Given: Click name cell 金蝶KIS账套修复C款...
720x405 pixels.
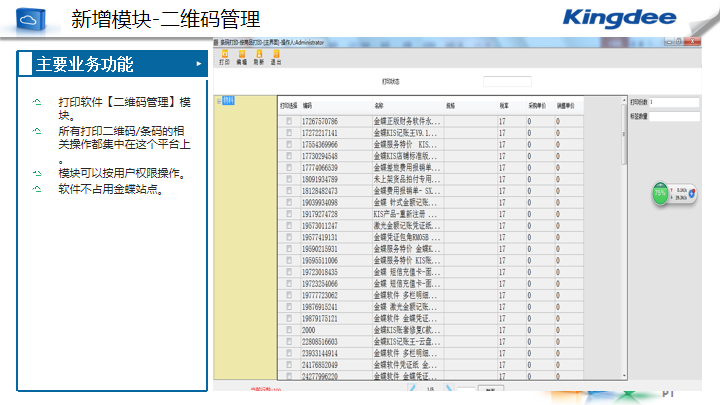Looking at the screenshot, I should coord(407,330).
